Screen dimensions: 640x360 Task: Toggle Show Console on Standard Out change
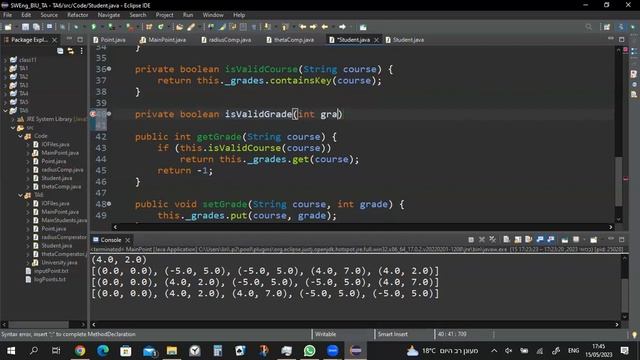540,240
